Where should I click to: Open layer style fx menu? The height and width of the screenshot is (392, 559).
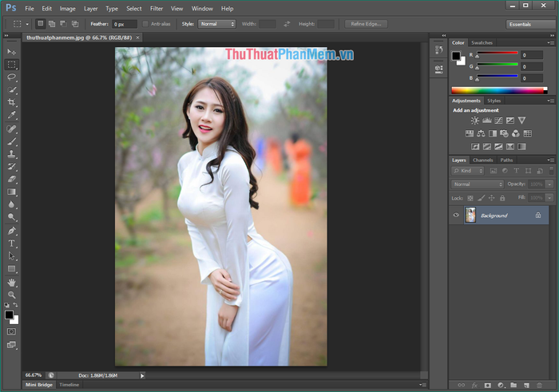[x=474, y=386]
